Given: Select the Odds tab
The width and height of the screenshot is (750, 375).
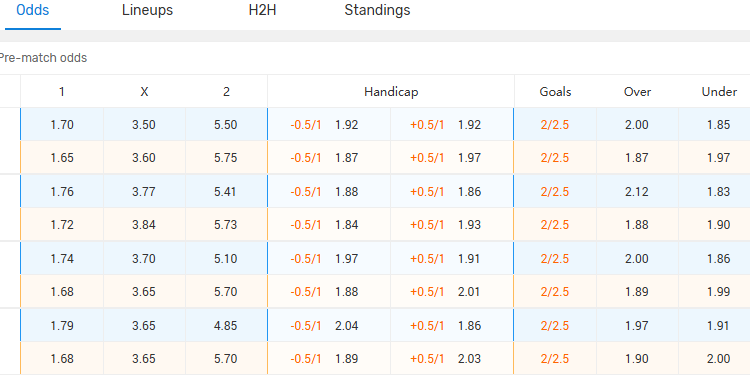Looking at the screenshot, I should 33,10.
